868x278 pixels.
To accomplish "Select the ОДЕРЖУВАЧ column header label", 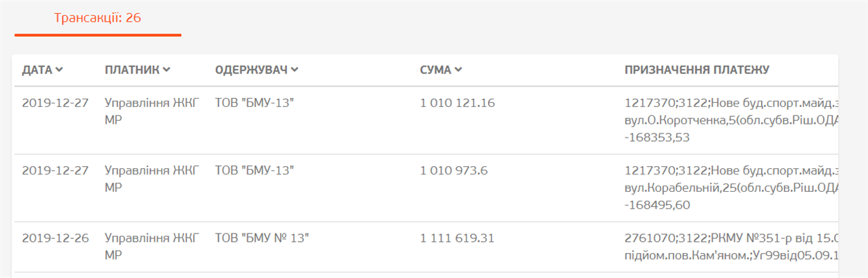I will point(251,69).
